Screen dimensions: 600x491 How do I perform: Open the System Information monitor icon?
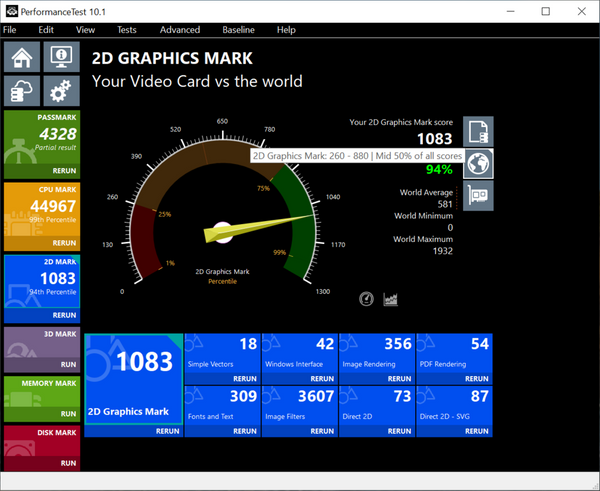[x=62, y=56]
